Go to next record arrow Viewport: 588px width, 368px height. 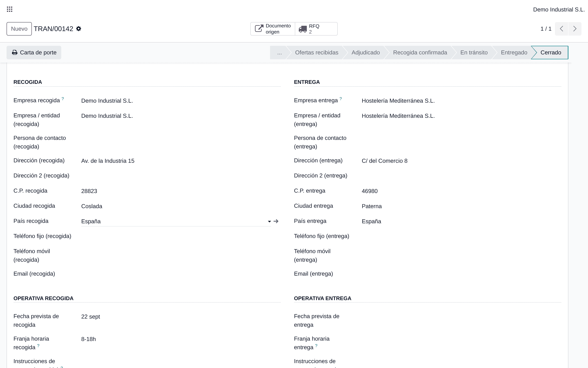pyautogui.click(x=575, y=29)
